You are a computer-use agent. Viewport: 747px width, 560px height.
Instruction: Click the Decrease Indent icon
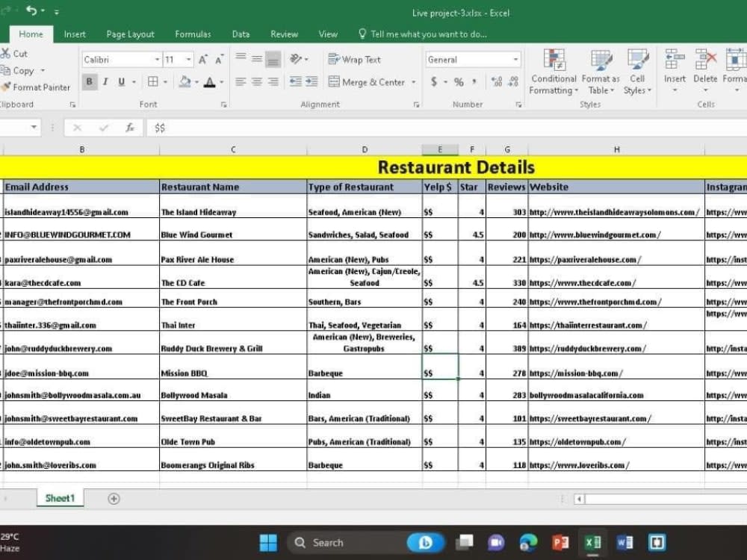(x=296, y=82)
